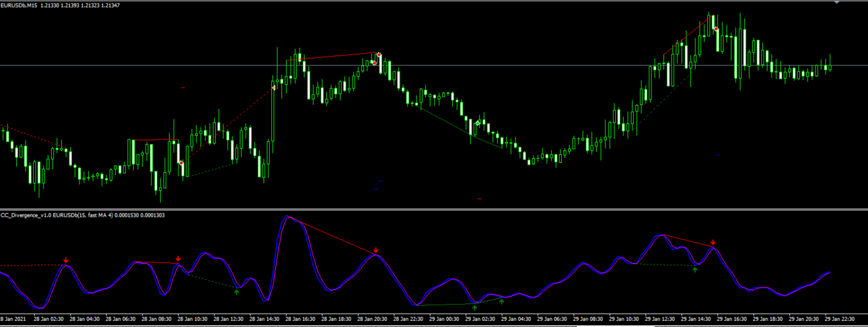
Task: Select green buy arrow above 29 Jan 14:30
Action: (x=695, y=269)
